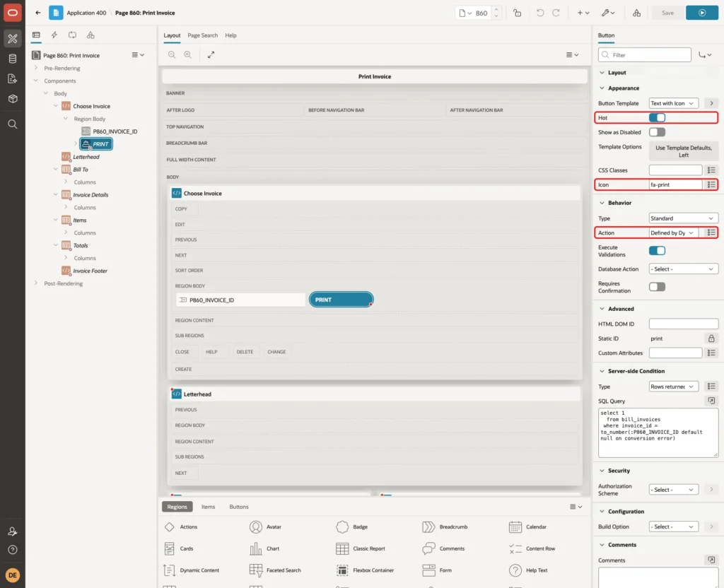This screenshot has width=724, height=588.
Task: Open the Help question mark icon
Action: coord(13,550)
